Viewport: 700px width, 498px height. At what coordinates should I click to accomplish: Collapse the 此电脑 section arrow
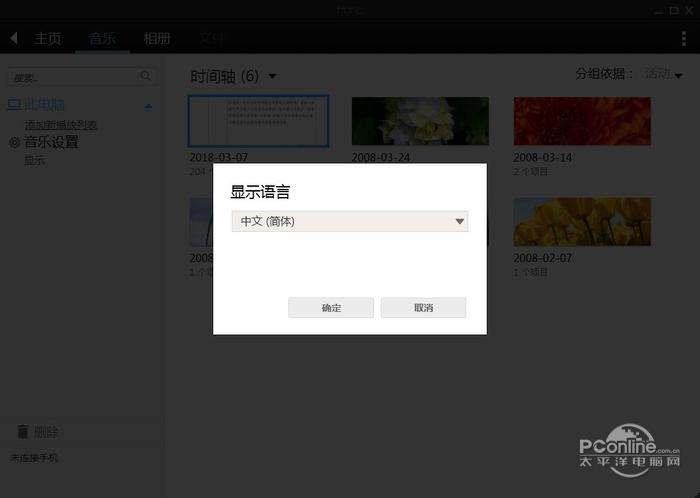point(149,106)
